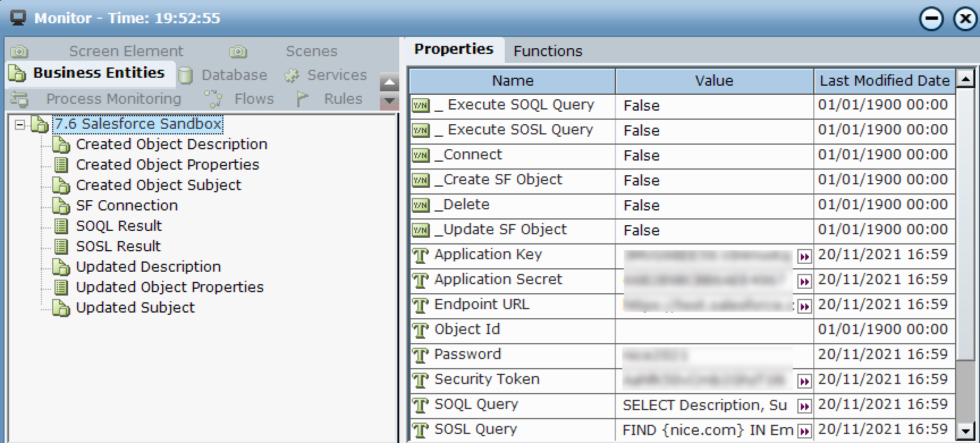Click the Updated Description entity icon
980x443 pixels.
point(61,267)
